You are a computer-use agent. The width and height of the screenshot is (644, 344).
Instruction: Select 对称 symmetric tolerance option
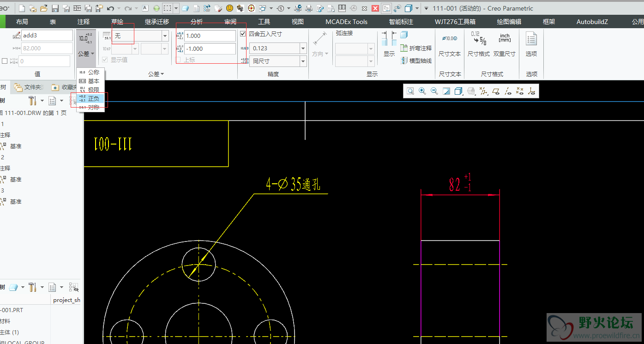90,107
